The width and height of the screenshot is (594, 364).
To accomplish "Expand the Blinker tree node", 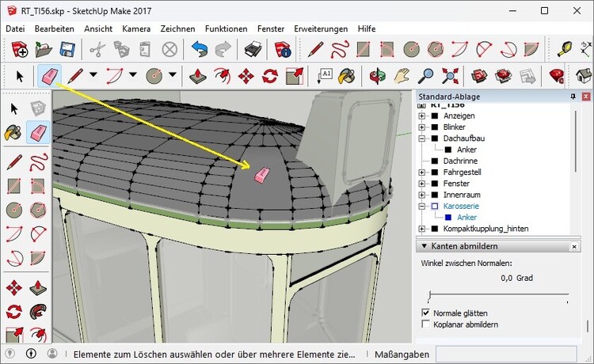I will coord(421,127).
